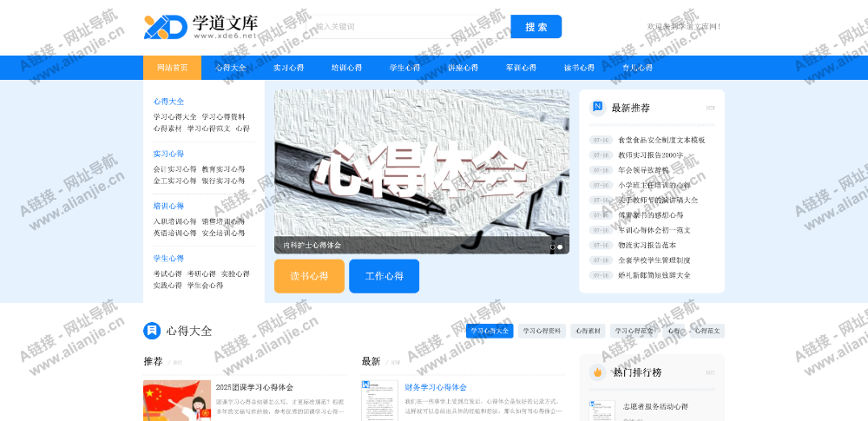The image size is (868, 421).
Task: Open 军训心得 in the navigation bar
Action: tap(521, 68)
